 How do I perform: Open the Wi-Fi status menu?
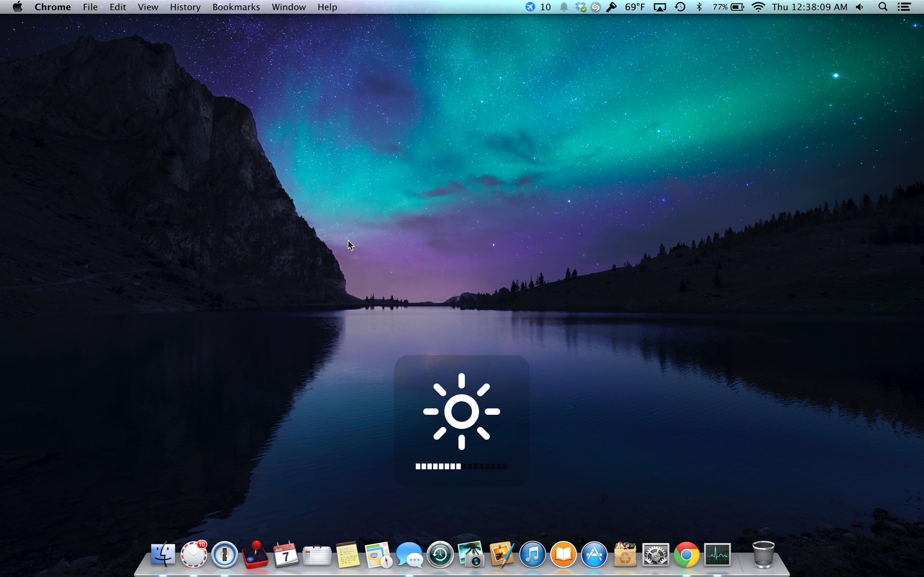click(758, 7)
